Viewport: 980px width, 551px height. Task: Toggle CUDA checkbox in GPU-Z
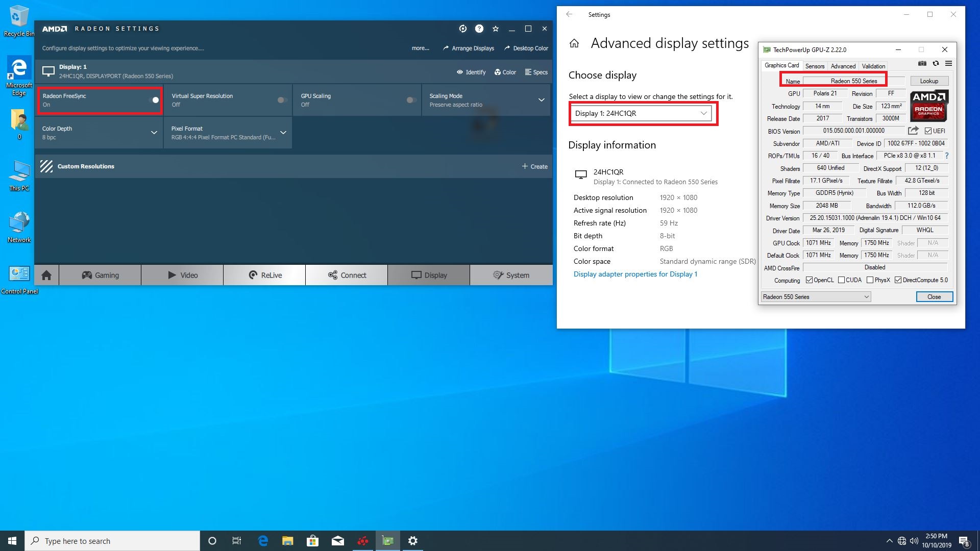[x=841, y=280]
